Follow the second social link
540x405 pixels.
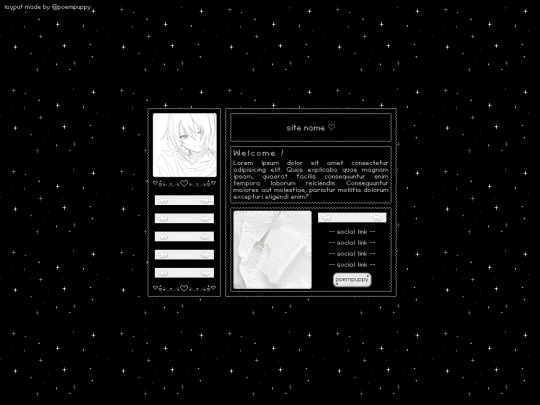(x=352, y=243)
